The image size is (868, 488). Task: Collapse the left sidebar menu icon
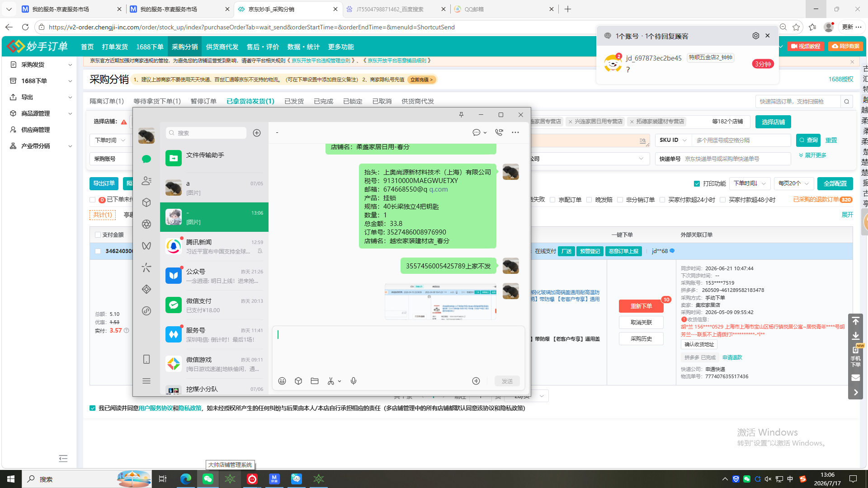coord(63,459)
